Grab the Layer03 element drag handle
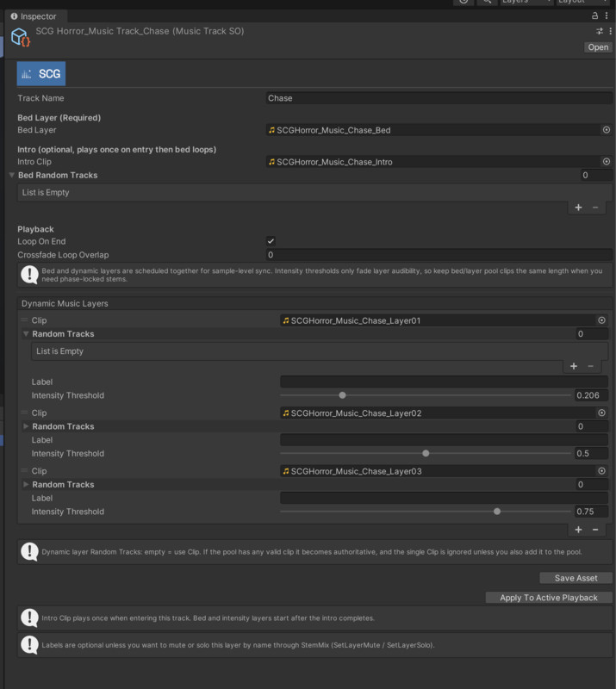616x689 pixels. coord(24,470)
